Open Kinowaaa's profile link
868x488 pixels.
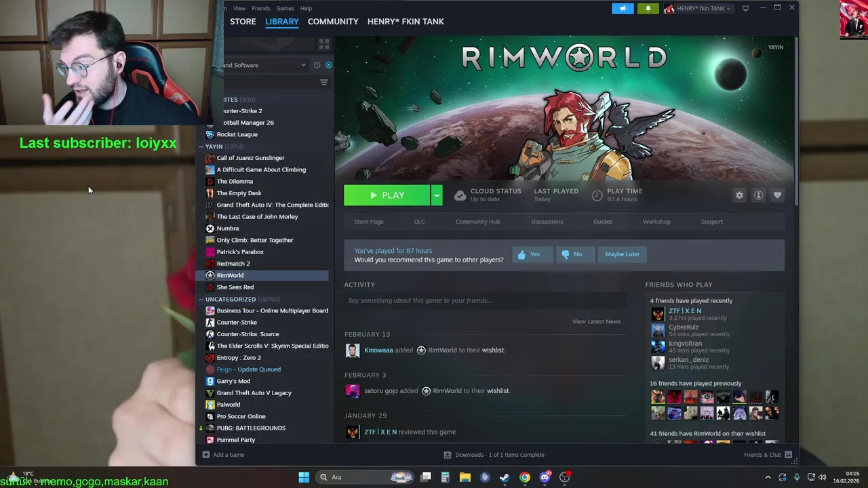(378, 350)
